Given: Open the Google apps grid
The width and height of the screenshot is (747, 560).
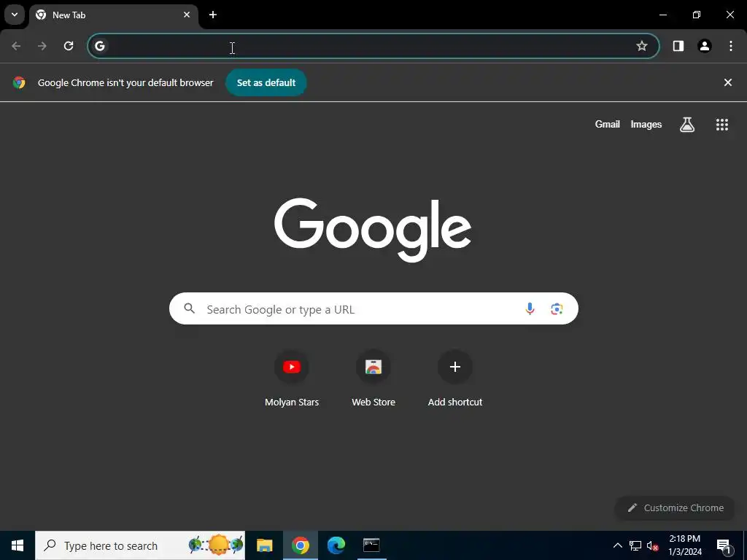Looking at the screenshot, I should point(721,124).
